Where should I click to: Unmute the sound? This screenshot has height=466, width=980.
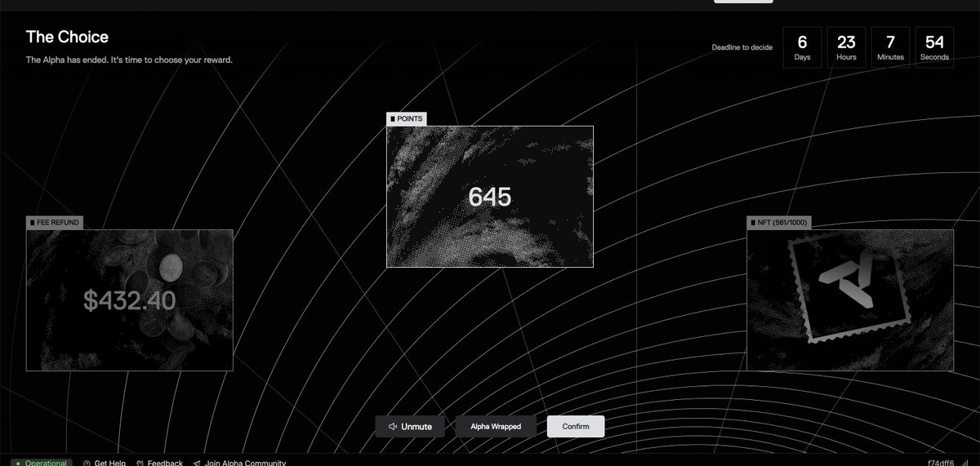pos(410,427)
